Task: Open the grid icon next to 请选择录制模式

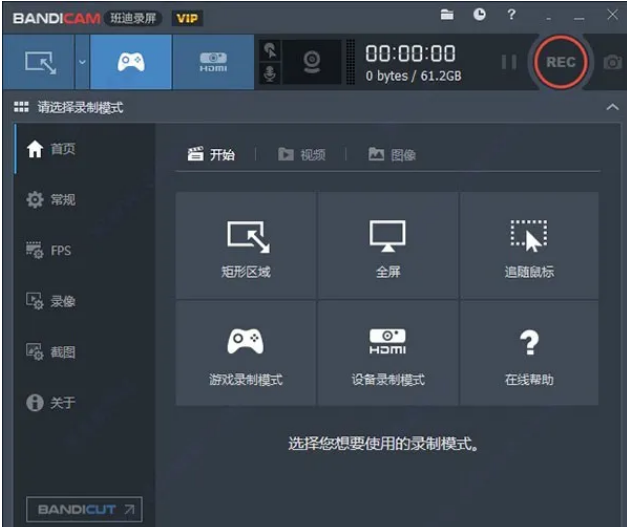Action: [x=21, y=107]
